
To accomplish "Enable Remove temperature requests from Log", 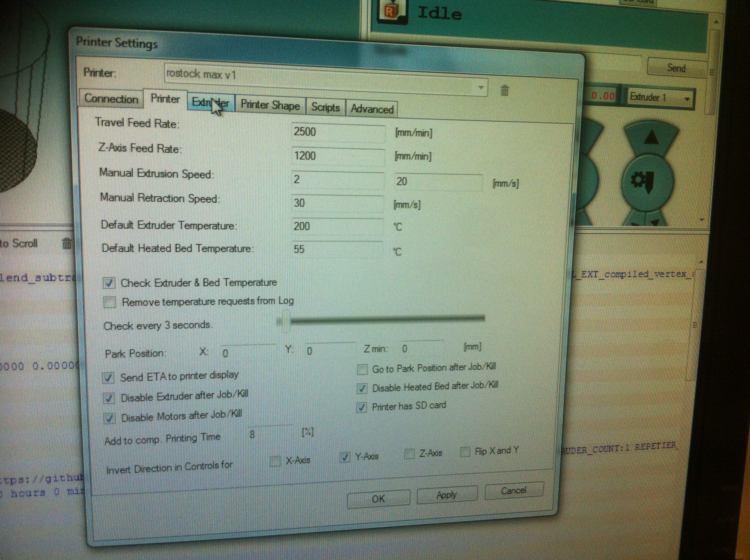I will point(109,302).
